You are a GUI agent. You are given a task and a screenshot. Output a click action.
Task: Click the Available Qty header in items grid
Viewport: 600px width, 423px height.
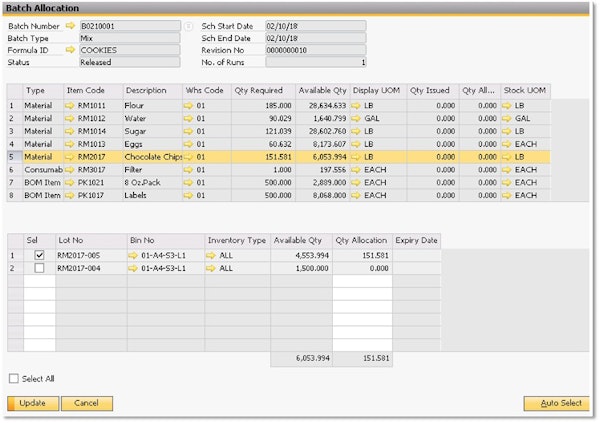point(323,90)
